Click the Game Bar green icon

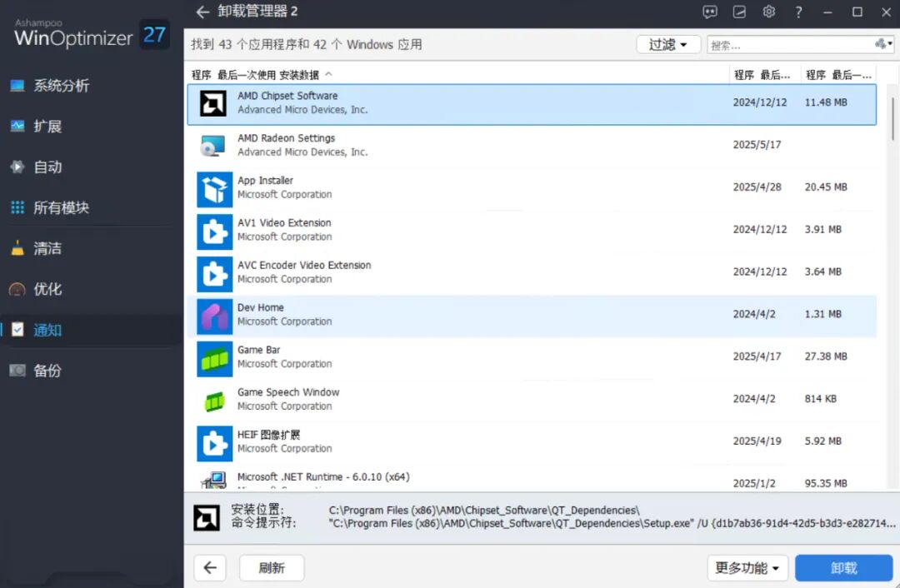click(214, 359)
